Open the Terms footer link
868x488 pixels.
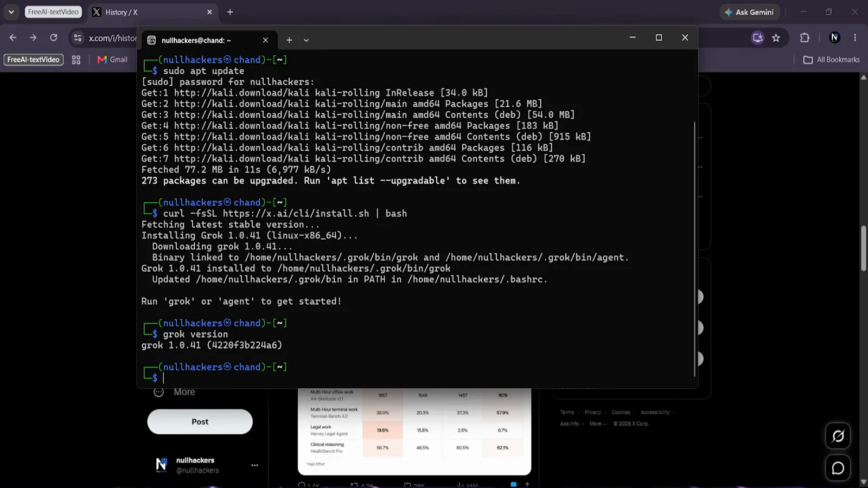click(x=567, y=413)
